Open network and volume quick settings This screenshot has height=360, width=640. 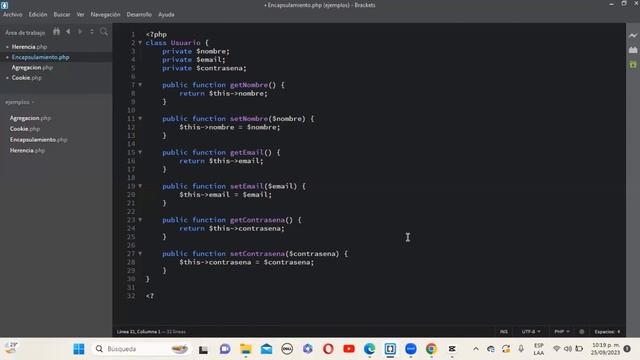568,349
